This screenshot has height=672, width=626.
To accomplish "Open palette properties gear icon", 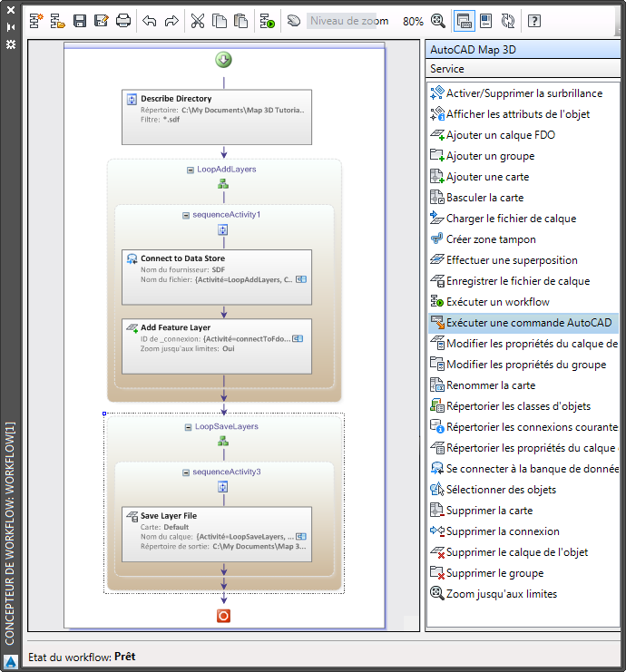I will tap(11, 44).
